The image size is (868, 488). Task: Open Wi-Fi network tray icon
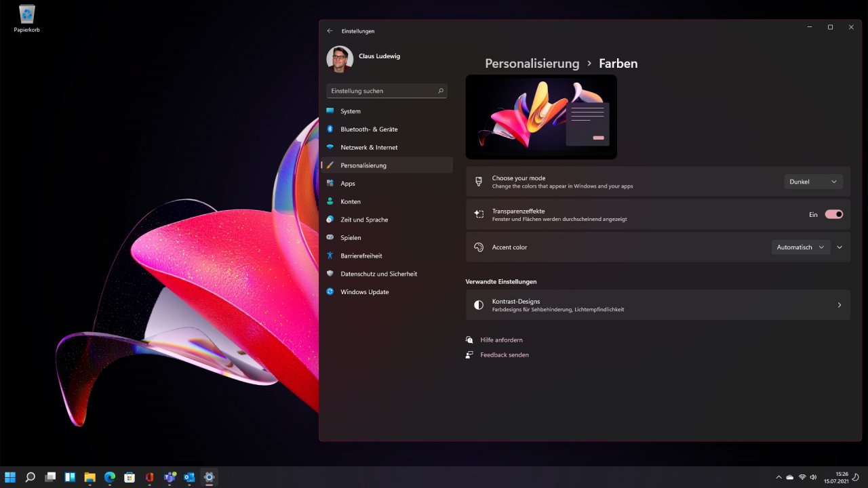click(x=802, y=477)
